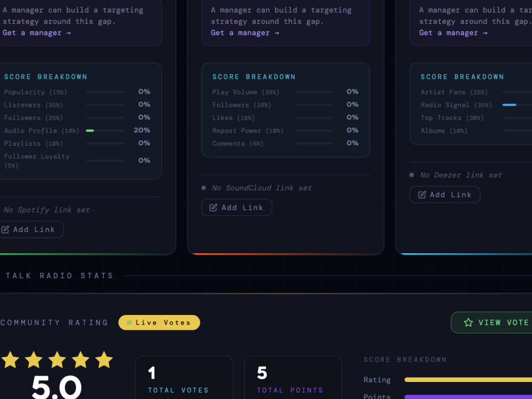Click the Live Votes yellow badge
The image size is (532, 399).
(x=159, y=322)
